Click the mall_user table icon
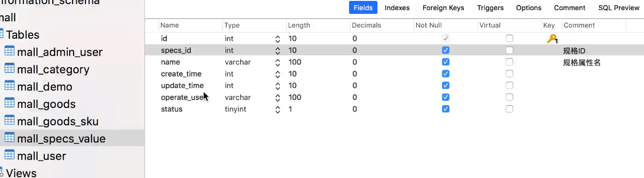 click(9, 155)
